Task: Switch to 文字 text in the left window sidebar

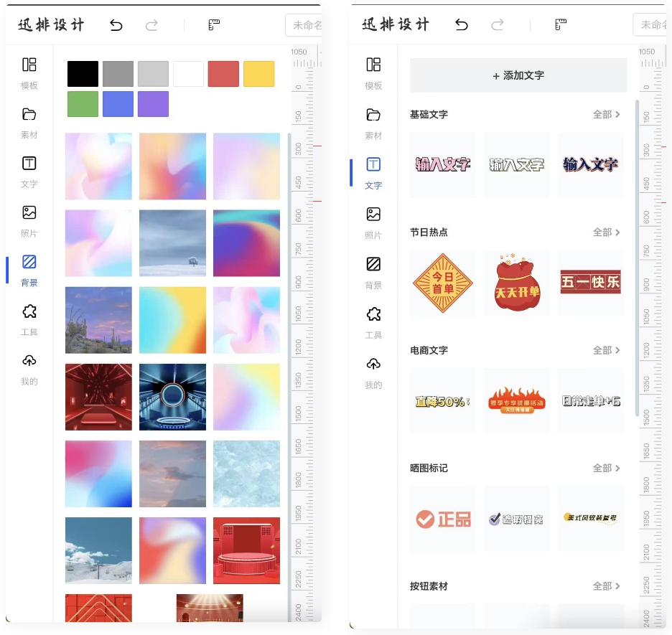Action: tap(29, 171)
